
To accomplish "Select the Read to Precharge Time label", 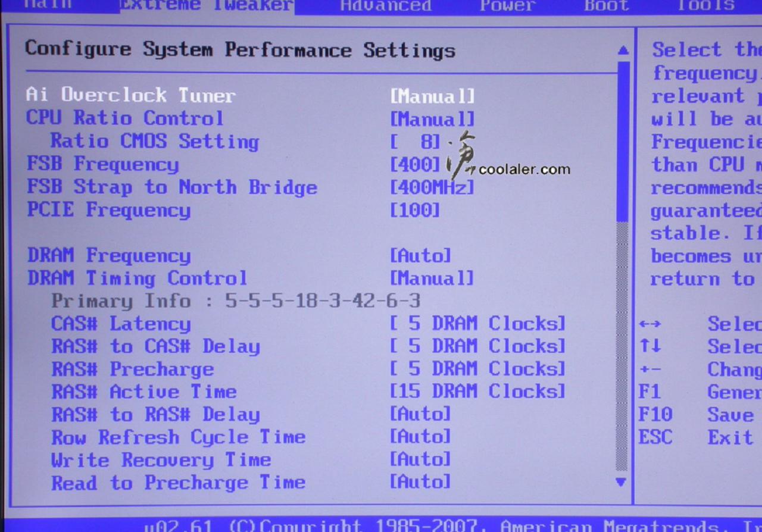I will pyautogui.click(x=179, y=483).
